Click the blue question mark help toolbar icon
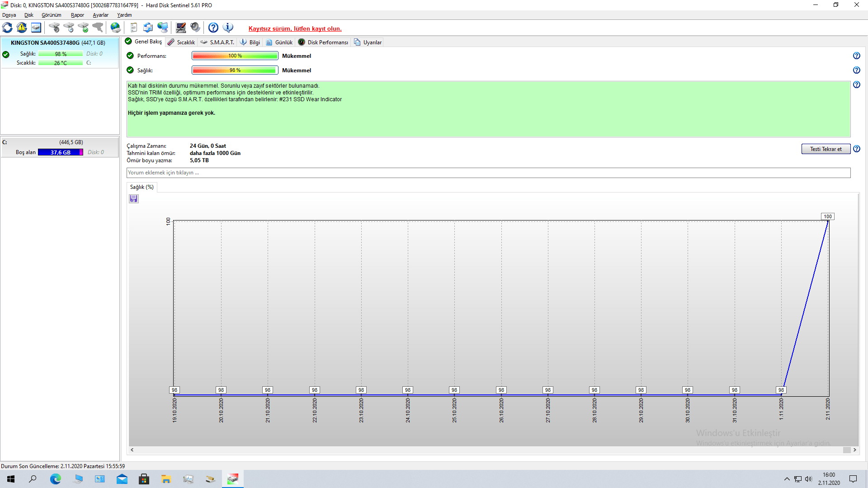The height and width of the screenshot is (488, 868). coord(213,28)
